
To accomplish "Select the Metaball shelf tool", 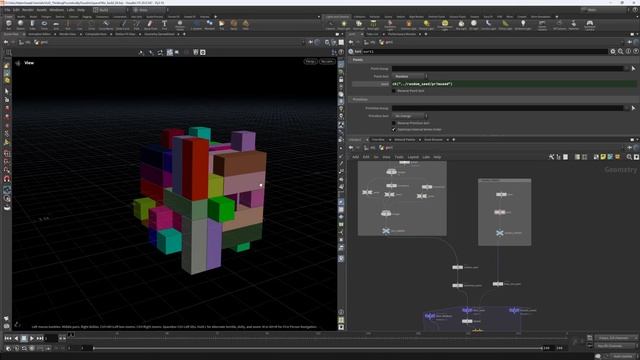I will tap(209, 25).
